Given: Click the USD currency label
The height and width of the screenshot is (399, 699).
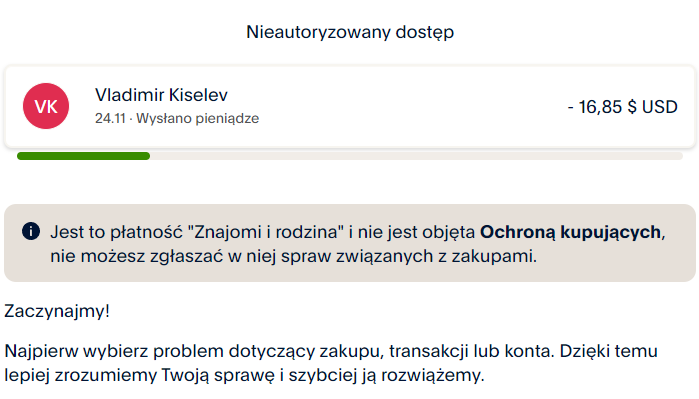Looking at the screenshot, I should click(x=660, y=107).
